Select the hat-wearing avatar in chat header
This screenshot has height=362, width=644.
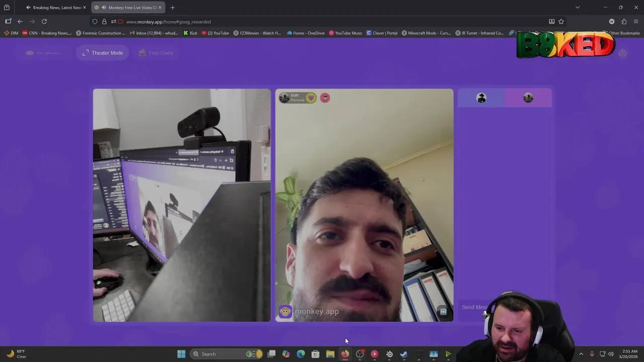(481, 98)
